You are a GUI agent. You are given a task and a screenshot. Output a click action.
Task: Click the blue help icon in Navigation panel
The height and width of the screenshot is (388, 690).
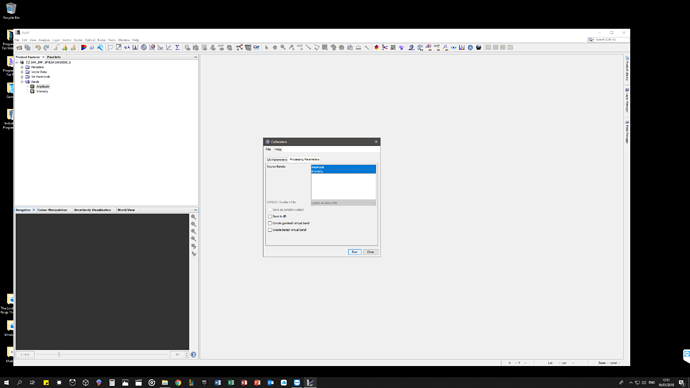click(194, 355)
